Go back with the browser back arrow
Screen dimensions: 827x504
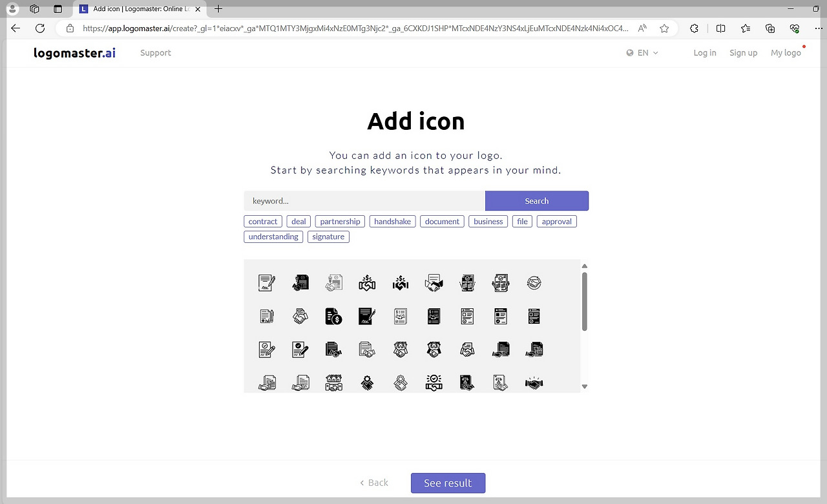(16, 28)
